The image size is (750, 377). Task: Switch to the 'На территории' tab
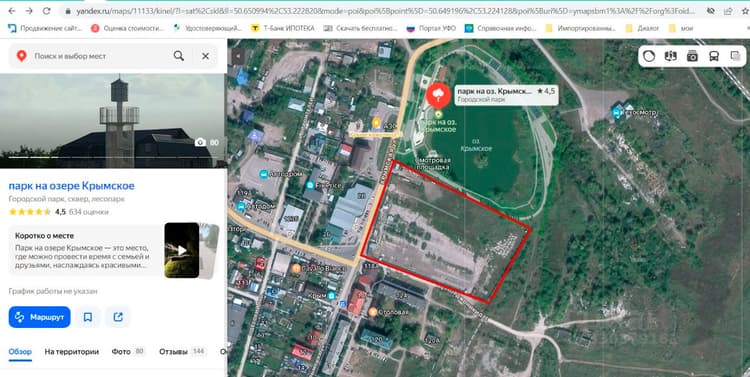[x=72, y=352]
